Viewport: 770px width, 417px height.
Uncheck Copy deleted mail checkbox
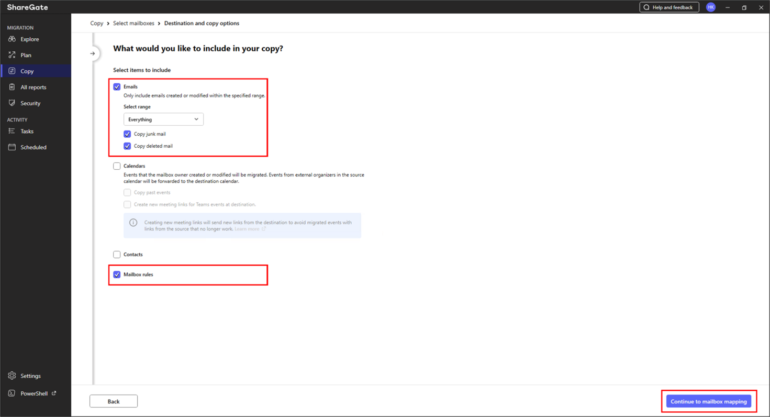click(127, 146)
